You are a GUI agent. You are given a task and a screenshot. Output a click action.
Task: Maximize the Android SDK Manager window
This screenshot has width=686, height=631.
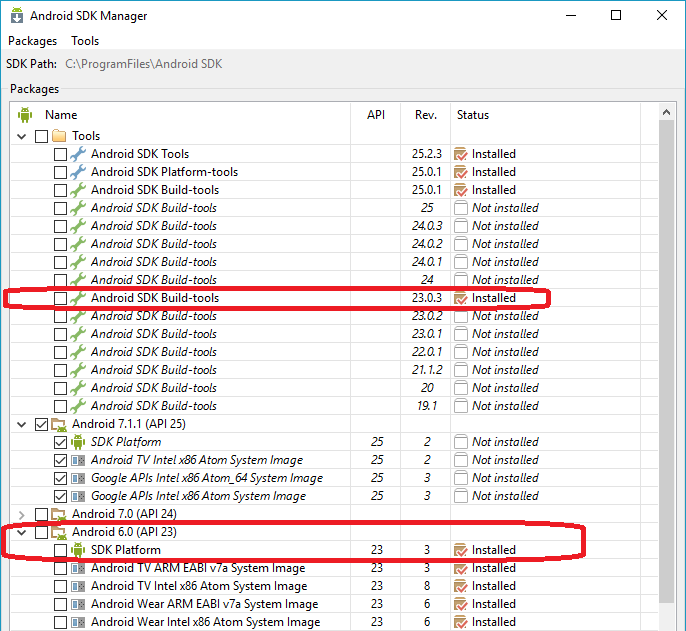pyautogui.click(x=616, y=15)
